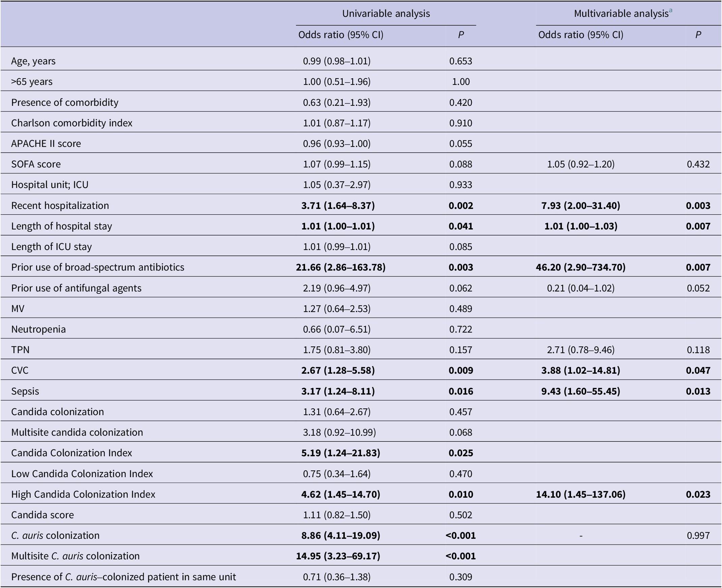The height and width of the screenshot is (588, 722).
Task: Select the 'Neutropenia' row label
Action: [x=38, y=329]
